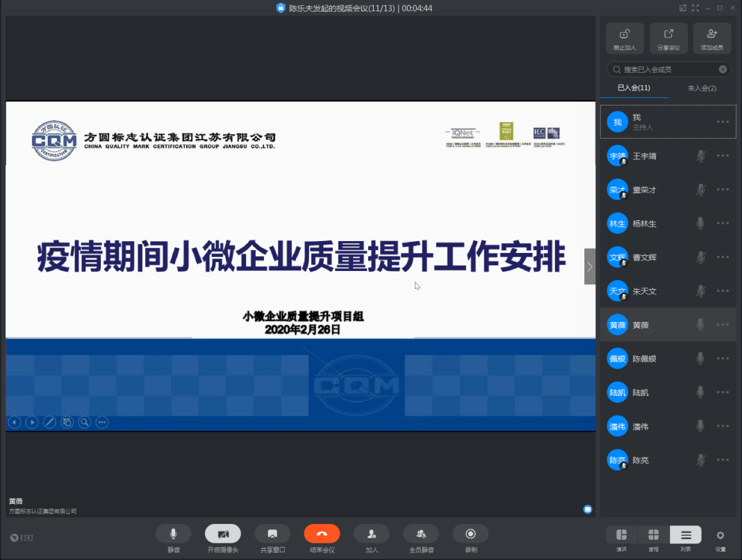Click 分享会议 share meeting icon
Viewport: 742px width, 560px height.
(668, 38)
